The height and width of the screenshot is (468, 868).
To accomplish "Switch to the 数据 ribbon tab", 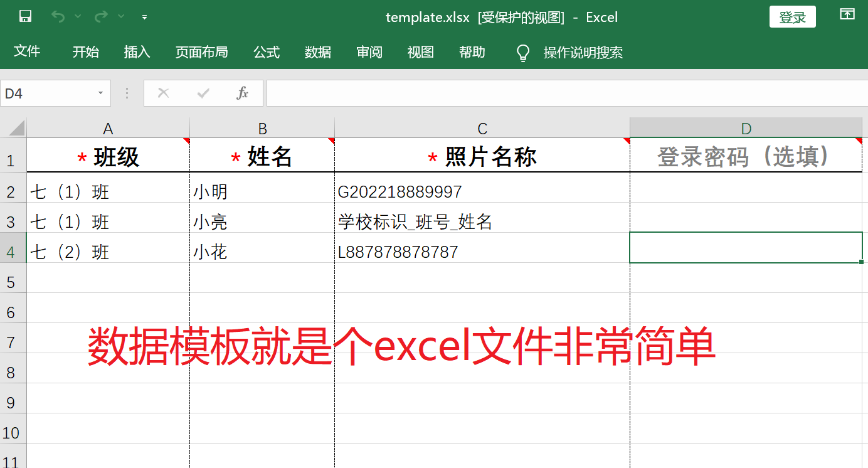I will pyautogui.click(x=317, y=53).
